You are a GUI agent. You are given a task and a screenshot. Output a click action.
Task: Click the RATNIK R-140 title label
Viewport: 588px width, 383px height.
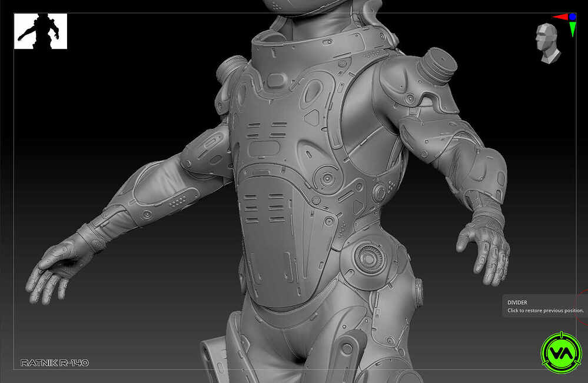pos(55,363)
